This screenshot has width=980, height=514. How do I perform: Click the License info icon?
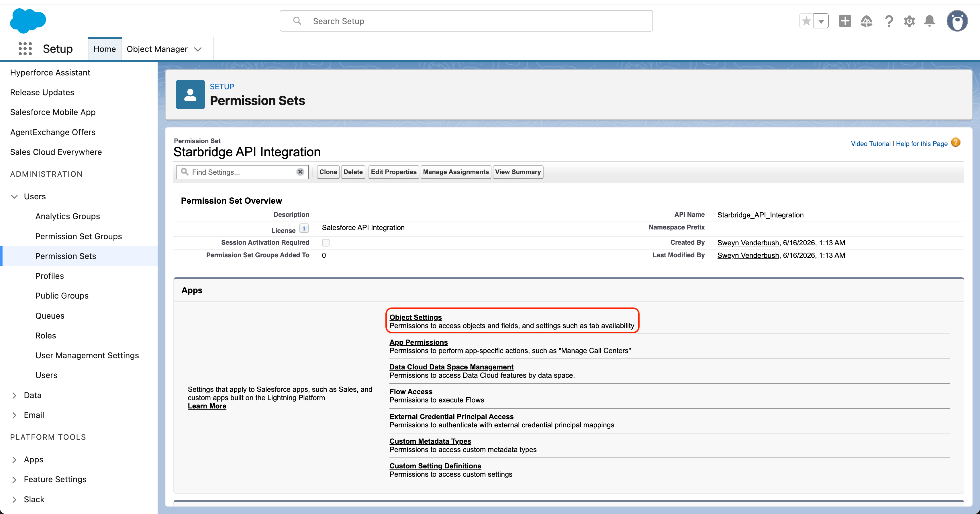[x=304, y=228]
